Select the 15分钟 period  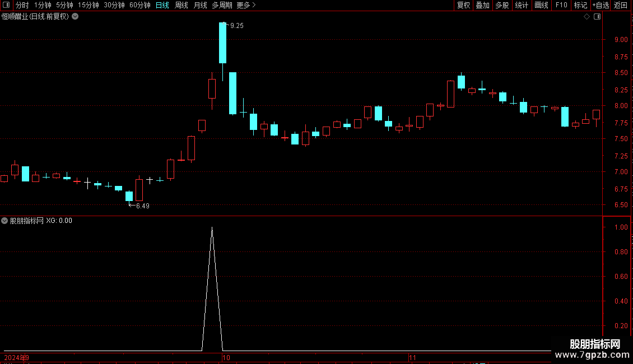click(x=89, y=5)
